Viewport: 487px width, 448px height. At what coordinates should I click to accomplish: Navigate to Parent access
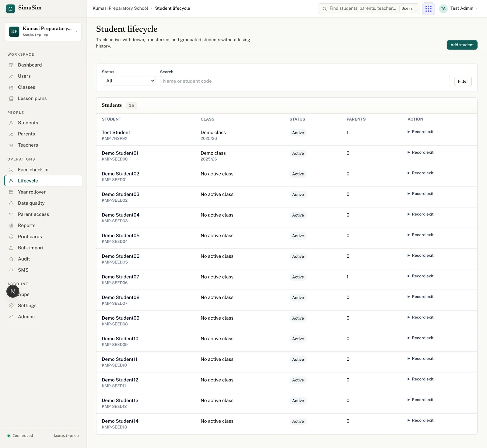43,214
